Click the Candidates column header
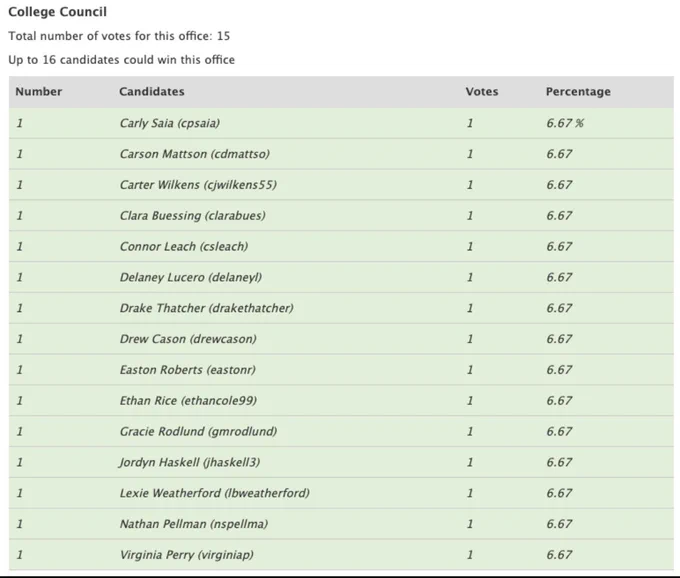The height and width of the screenshot is (578, 680). [x=152, y=91]
